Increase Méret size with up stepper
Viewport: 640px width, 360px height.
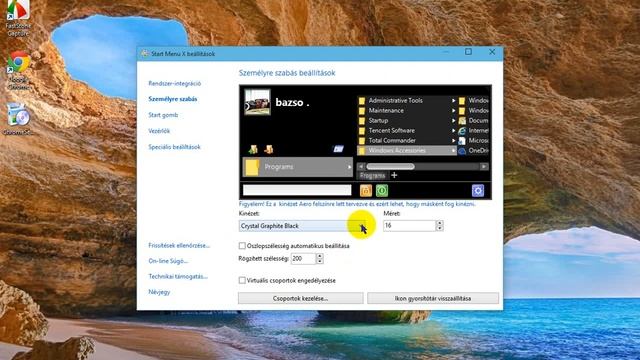[x=440, y=223]
